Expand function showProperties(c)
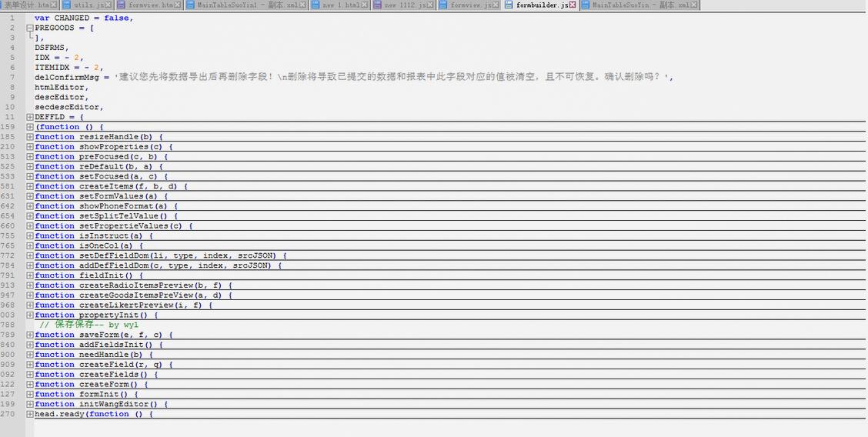Viewport: 868px width, 437px height. point(30,147)
